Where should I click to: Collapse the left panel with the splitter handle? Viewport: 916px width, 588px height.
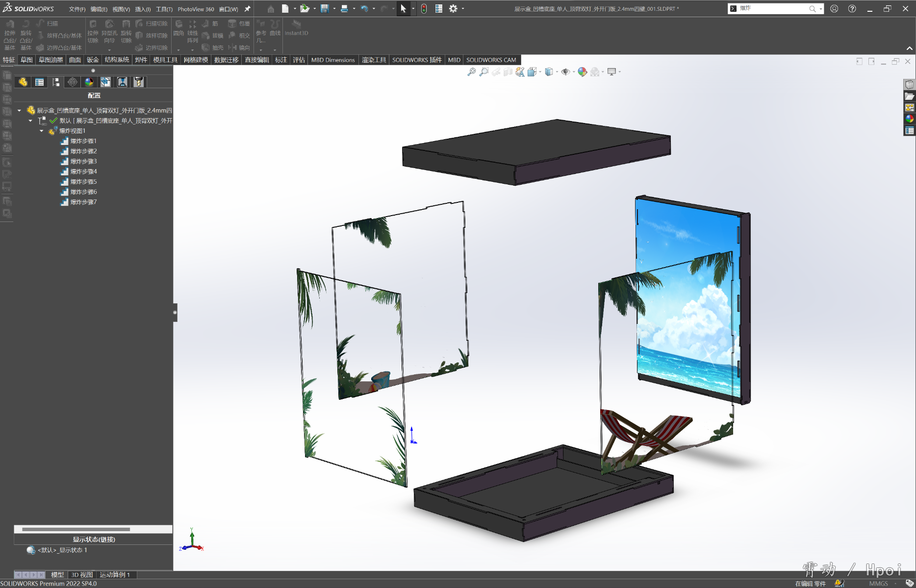pyautogui.click(x=175, y=312)
